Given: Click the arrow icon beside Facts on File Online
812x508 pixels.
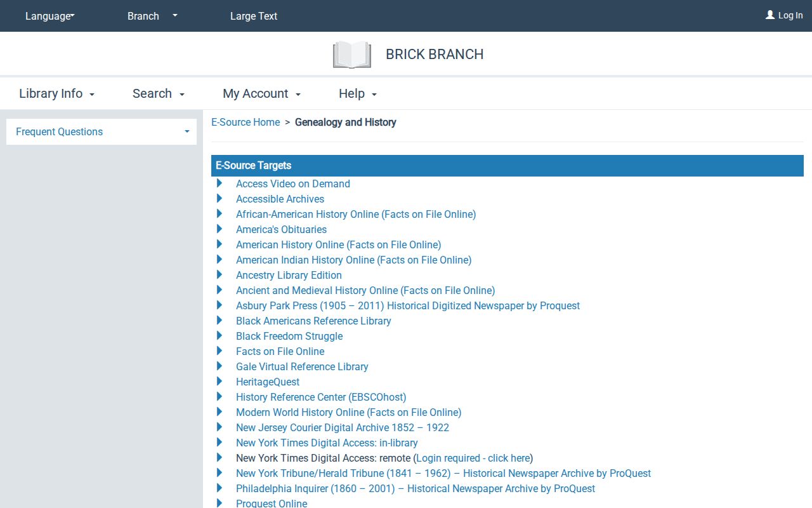Looking at the screenshot, I should 219,351.
